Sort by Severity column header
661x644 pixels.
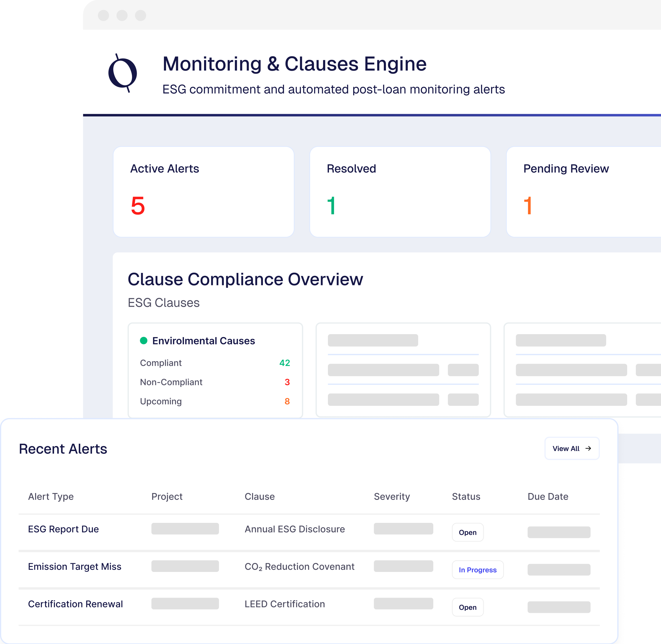click(391, 496)
